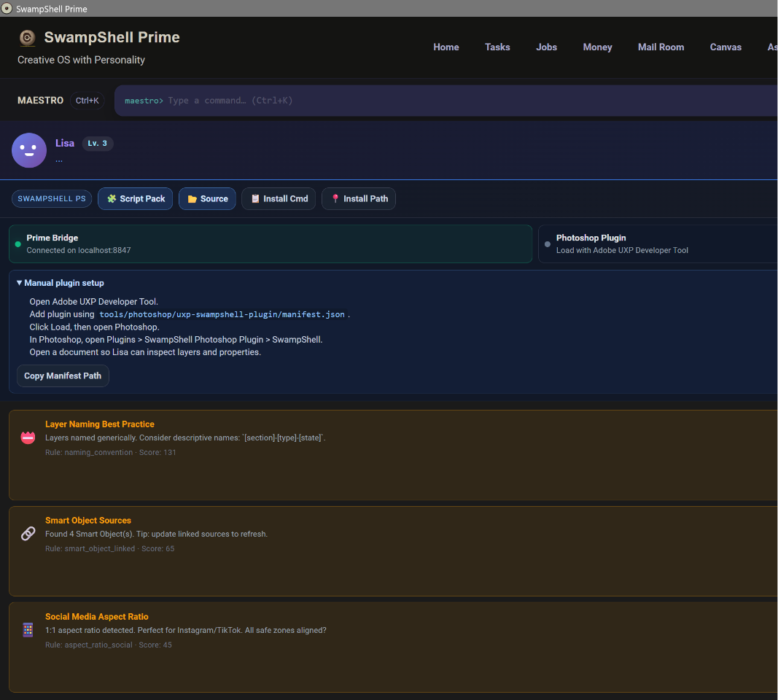Screen dimensions: 778x700
Task: Open the Jobs nav item
Action: [546, 47]
